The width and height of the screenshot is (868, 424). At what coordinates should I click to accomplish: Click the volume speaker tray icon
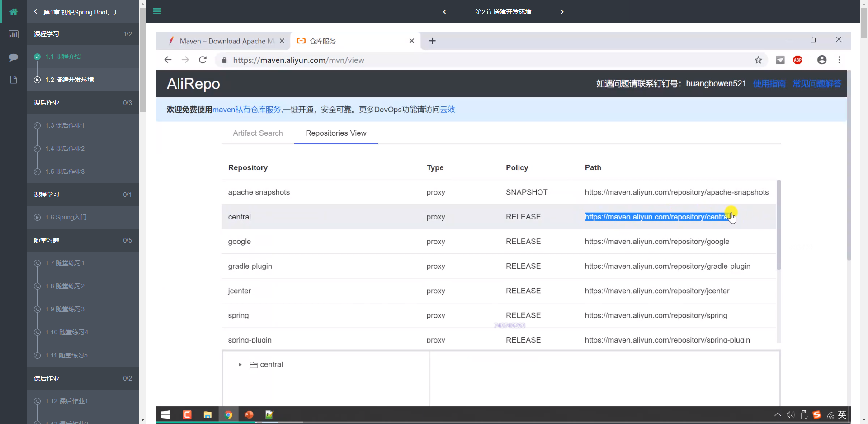(790, 414)
